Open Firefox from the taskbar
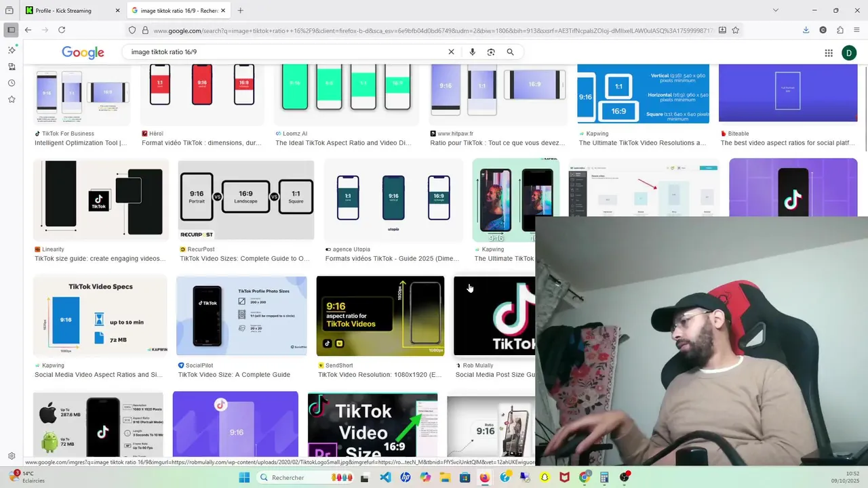The width and height of the screenshot is (868, 488). click(x=485, y=477)
